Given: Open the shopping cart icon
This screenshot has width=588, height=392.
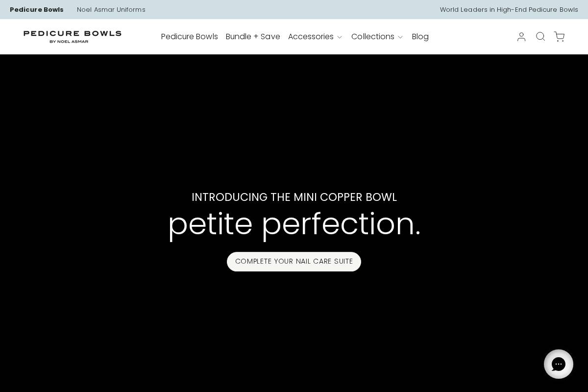Looking at the screenshot, I should (x=559, y=37).
